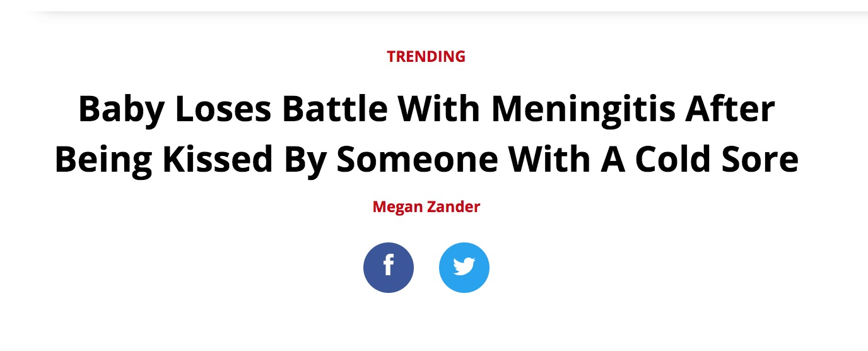Open the TRENDING category link
Screen dimensions: 868x351
[426, 56]
